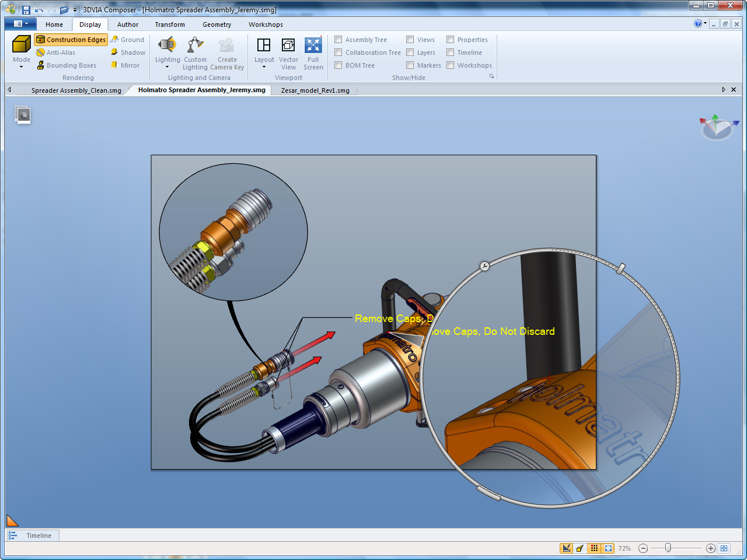
Task: Enable the BOM Tree checkbox
Action: (x=338, y=65)
